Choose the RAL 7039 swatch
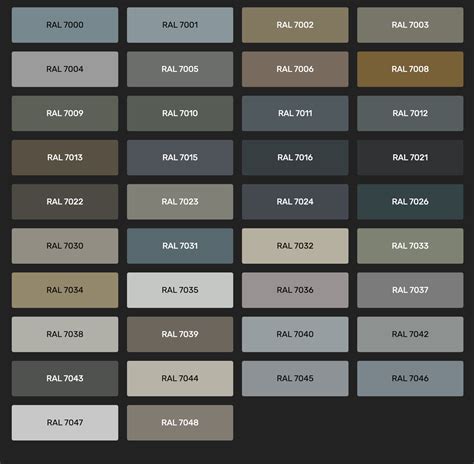The image size is (474, 464). click(180, 334)
